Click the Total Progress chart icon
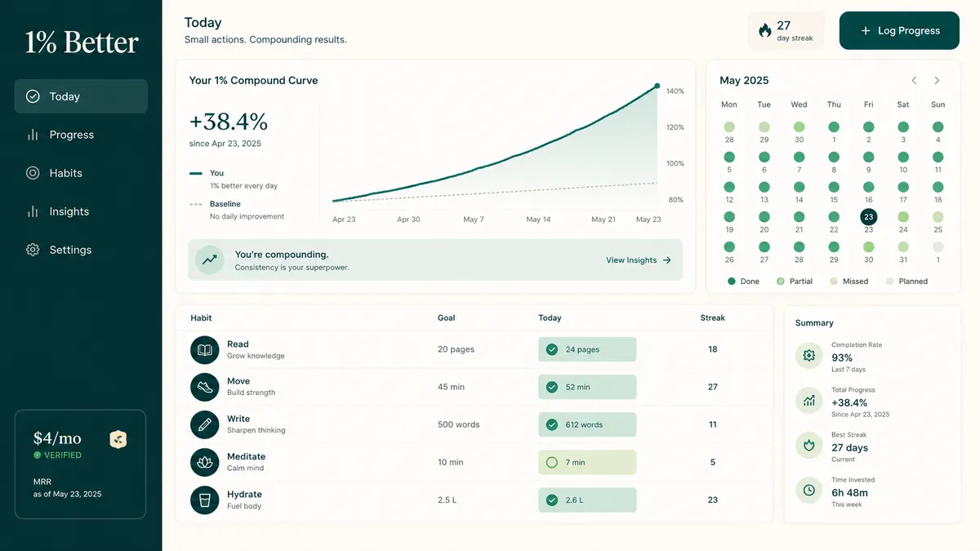 coord(808,401)
